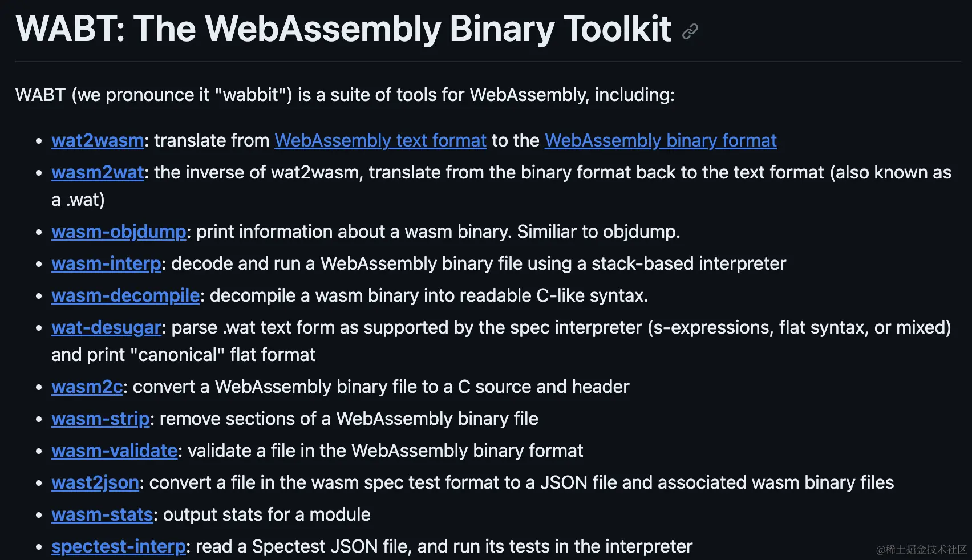Click the heading anchor link icon

(x=690, y=31)
